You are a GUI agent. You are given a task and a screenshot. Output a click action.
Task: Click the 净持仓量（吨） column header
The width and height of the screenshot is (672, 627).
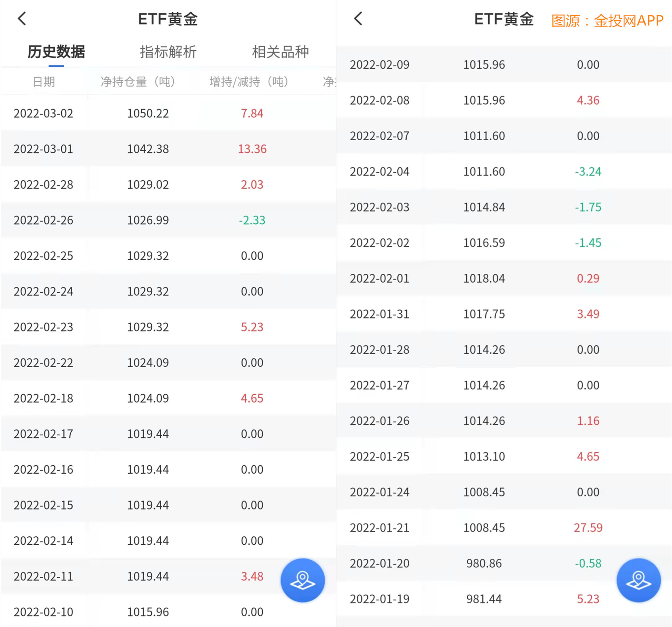click(138, 82)
